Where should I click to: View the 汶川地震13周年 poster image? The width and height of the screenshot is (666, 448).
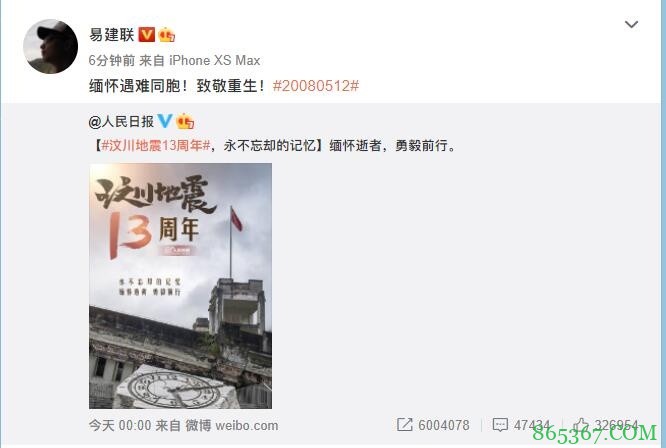(x=181, y=286)
